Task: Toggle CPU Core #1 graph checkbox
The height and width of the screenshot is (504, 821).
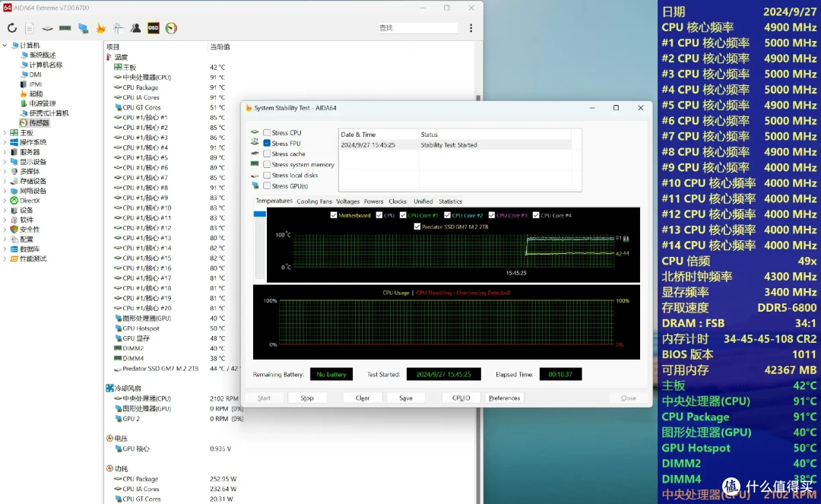Action: 403,215
